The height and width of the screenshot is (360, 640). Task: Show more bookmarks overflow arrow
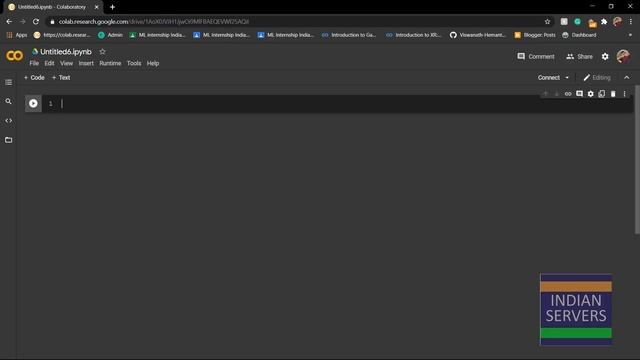point(630,35)
